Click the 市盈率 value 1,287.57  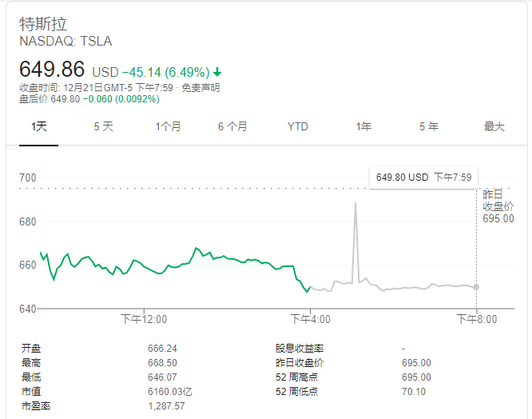click(x=166, y=405)
